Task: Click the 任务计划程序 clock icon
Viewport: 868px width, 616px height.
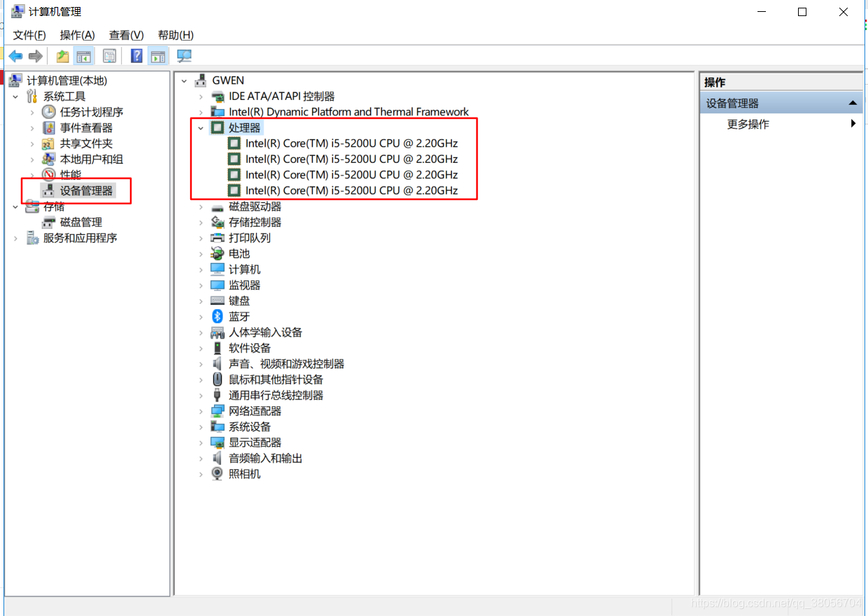Action: [48, 112]
